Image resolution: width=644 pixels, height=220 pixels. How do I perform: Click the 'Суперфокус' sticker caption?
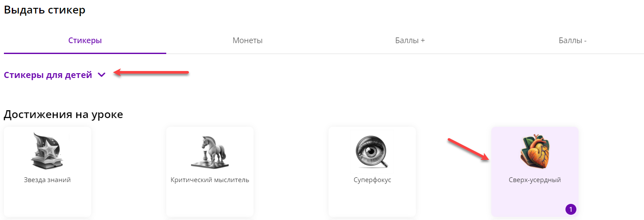pyautogui.click(x=372, y=180)
